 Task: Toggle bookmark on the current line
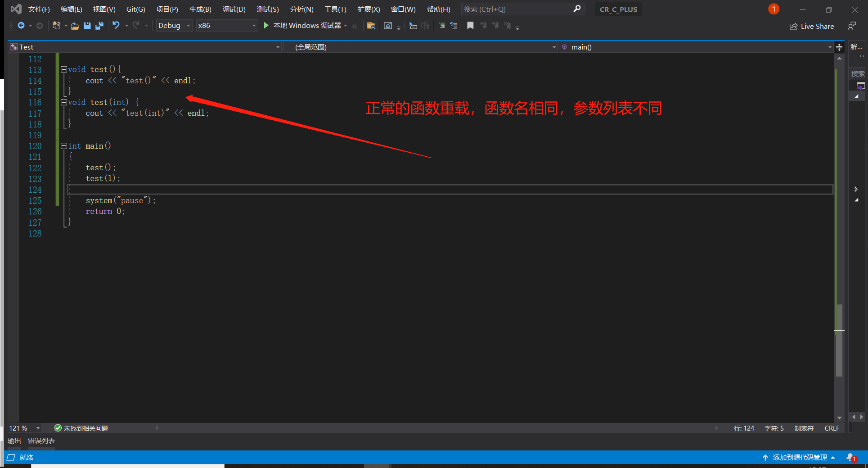tap(470, 26)
